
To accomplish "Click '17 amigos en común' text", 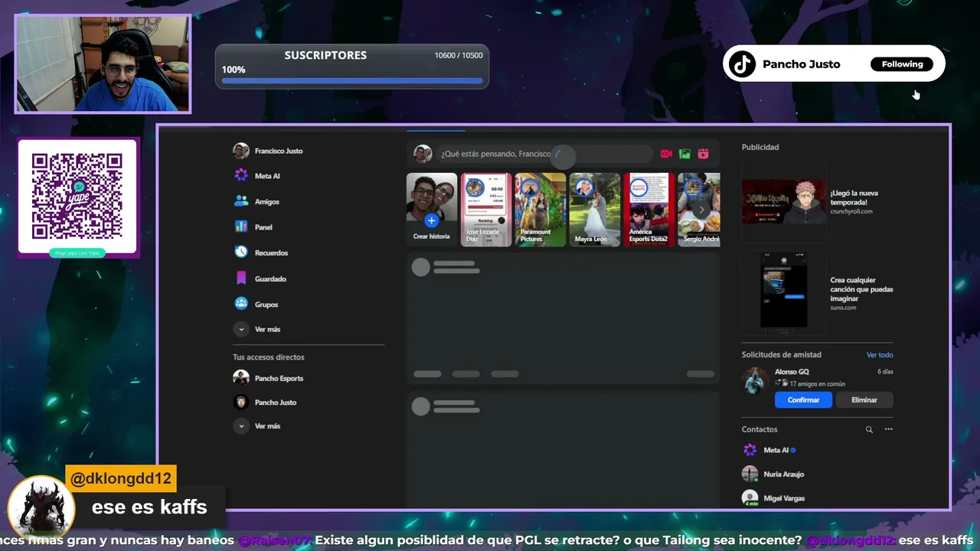I will (815, 383).
